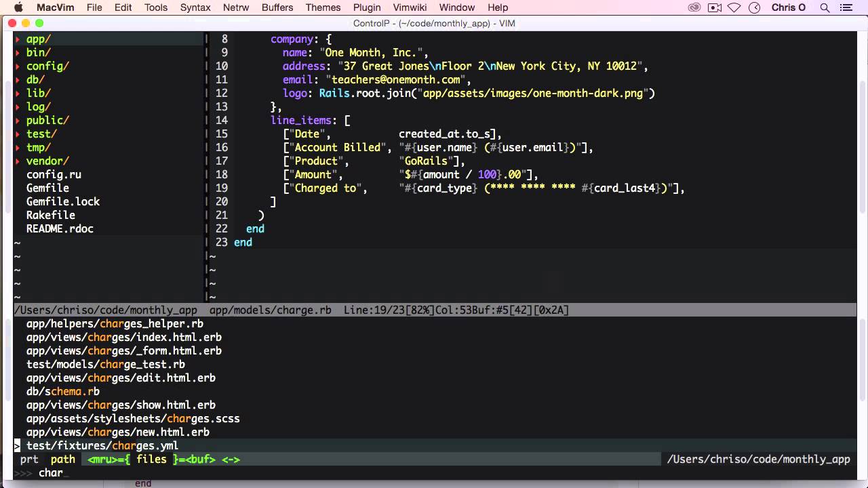The image size is (868, 488).
Task: Open the Buffers menu
Action: [x=277, y=7]
